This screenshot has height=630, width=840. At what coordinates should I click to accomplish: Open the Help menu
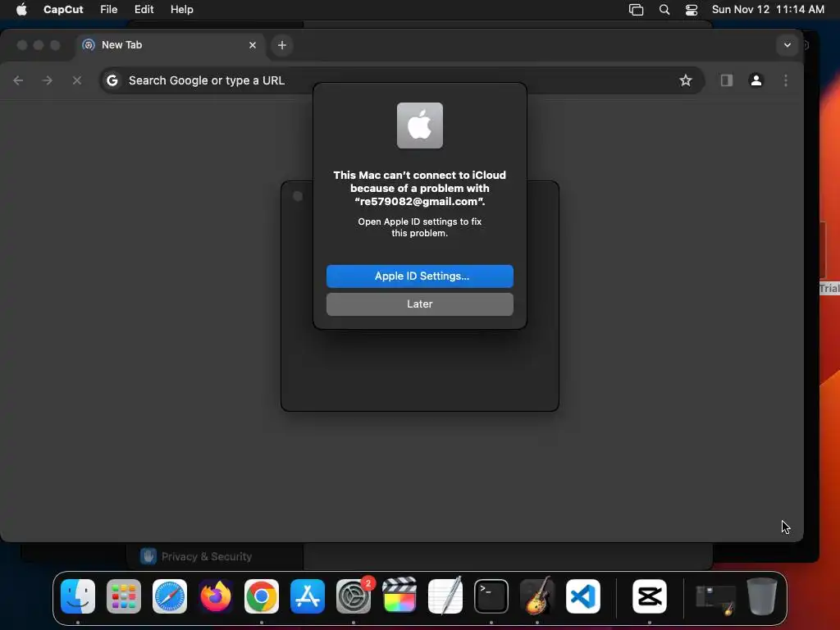pyautogui.click(x=181, y=10)
